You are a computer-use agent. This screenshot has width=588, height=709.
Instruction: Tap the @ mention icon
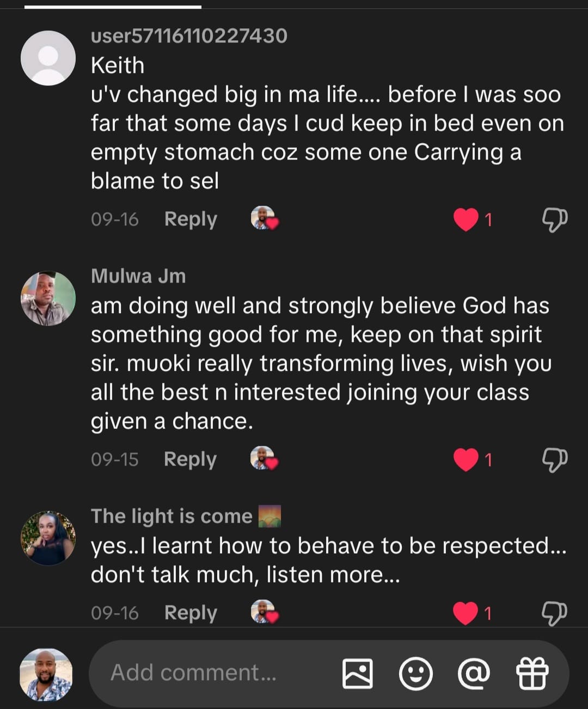tap(474, 674)
